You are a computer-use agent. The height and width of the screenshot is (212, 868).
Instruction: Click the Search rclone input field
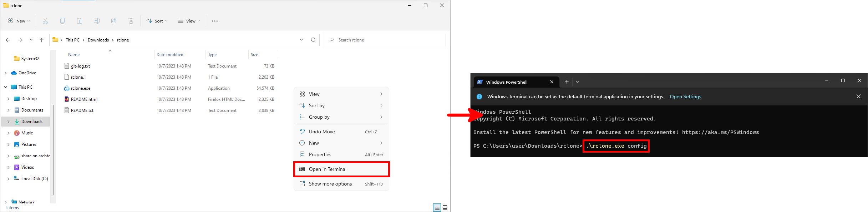(385, 40)
